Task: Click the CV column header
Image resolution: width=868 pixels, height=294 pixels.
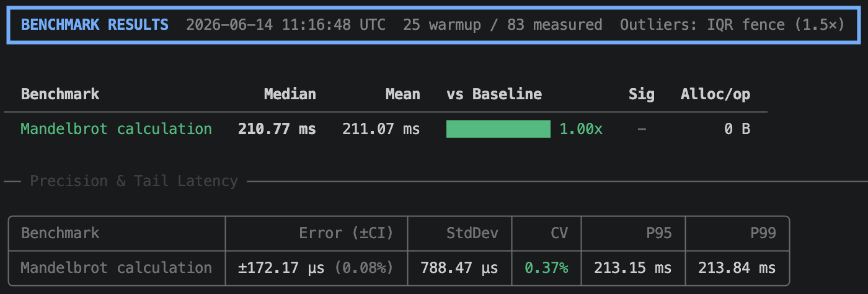Action: coord(559,233)
